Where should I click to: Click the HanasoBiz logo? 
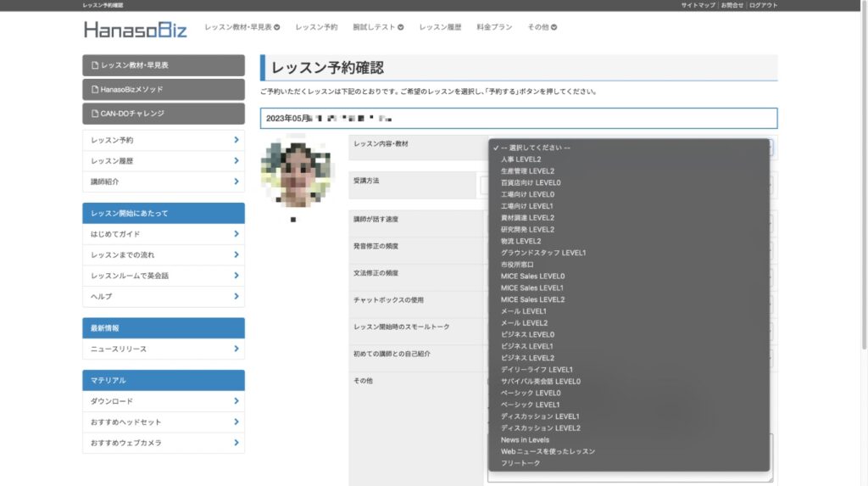[136, 30]
